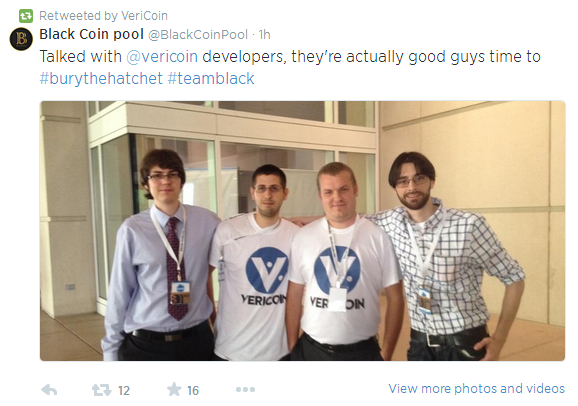Open the @vericoin mention link
The width and height of the screenshot is (578, 406).
[162, 56]
